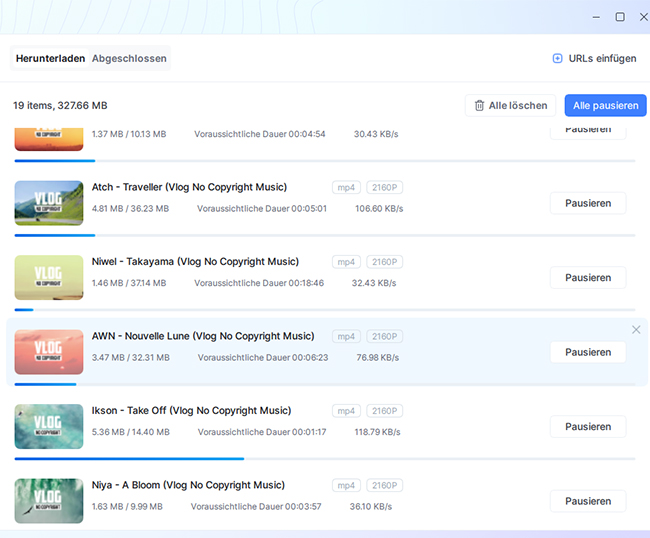Pause the Ikson - Take Off download

point(587,426)
